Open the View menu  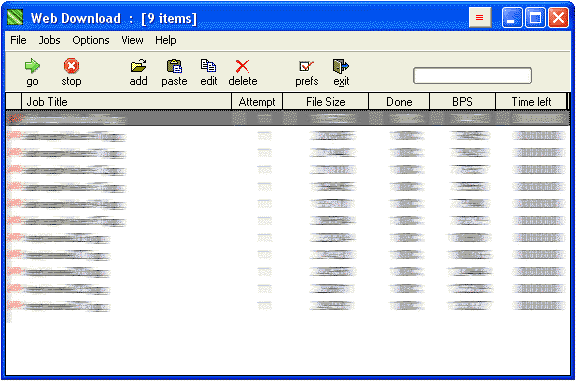(132, 40)
